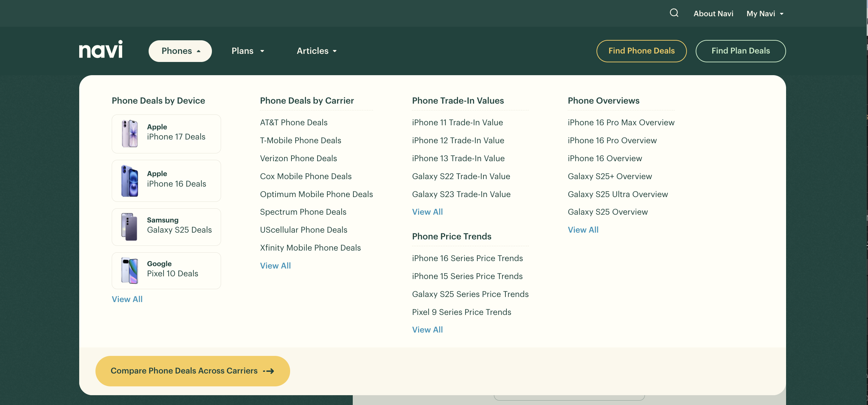Screen dimensions: 868x405
Task: Click the iPhone 17 phone image
Action: click(130, 133)
